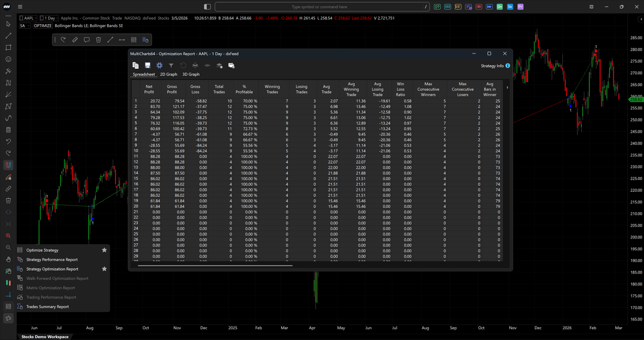This screenshot has width=644, height=340.
Task: Open the AAPL symbol dropdown
Action: (28, 18)
